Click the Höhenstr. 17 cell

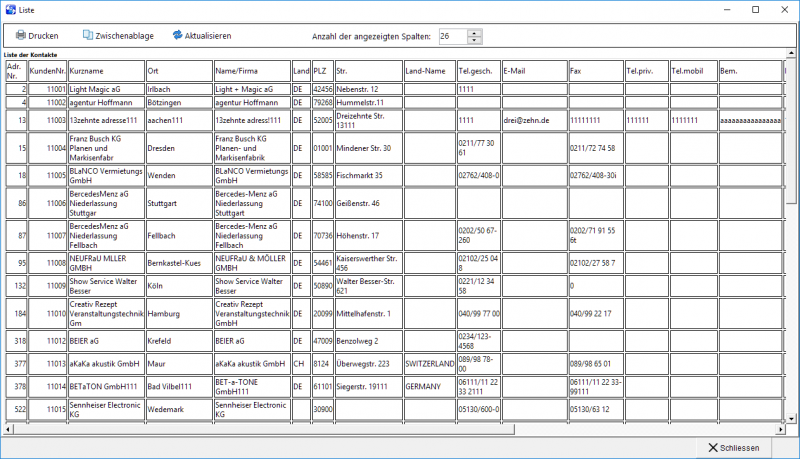[369, 236]
